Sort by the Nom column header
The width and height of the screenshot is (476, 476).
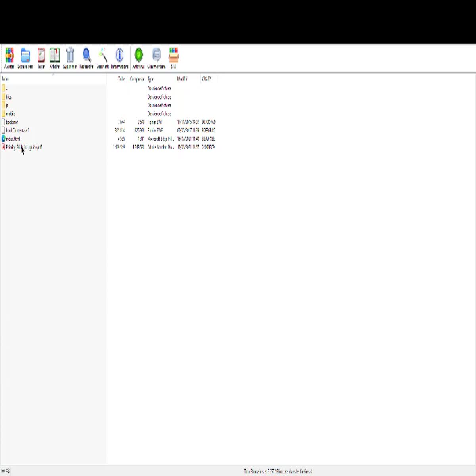(x=6, y=79)
